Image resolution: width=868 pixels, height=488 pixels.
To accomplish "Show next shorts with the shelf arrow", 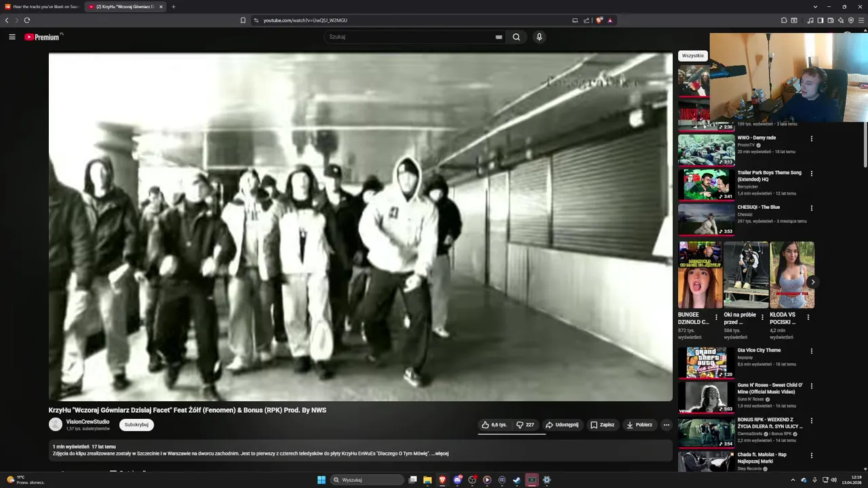I will point(812,282).
